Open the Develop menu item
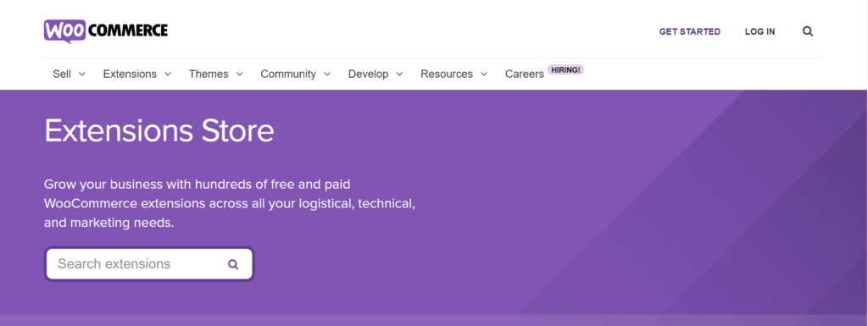 368,74
